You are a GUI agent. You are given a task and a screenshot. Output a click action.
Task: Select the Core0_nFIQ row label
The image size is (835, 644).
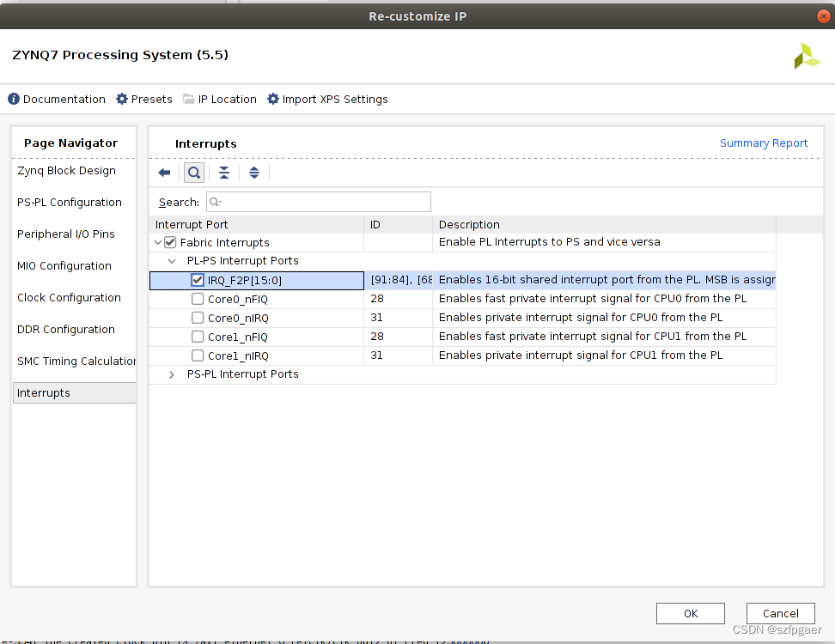237,299
